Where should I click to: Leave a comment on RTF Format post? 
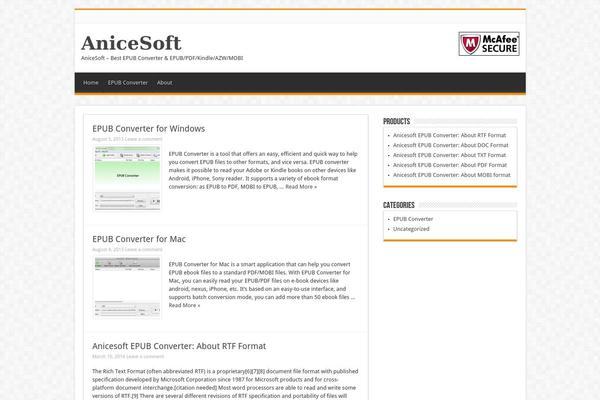tap(145, 356)
